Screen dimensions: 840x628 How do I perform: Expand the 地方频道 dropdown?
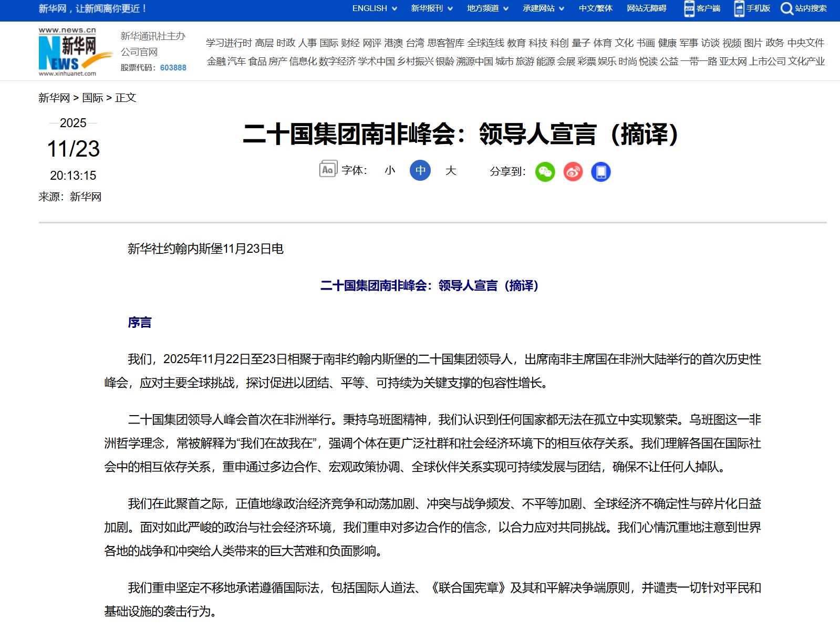pos(488,8)
